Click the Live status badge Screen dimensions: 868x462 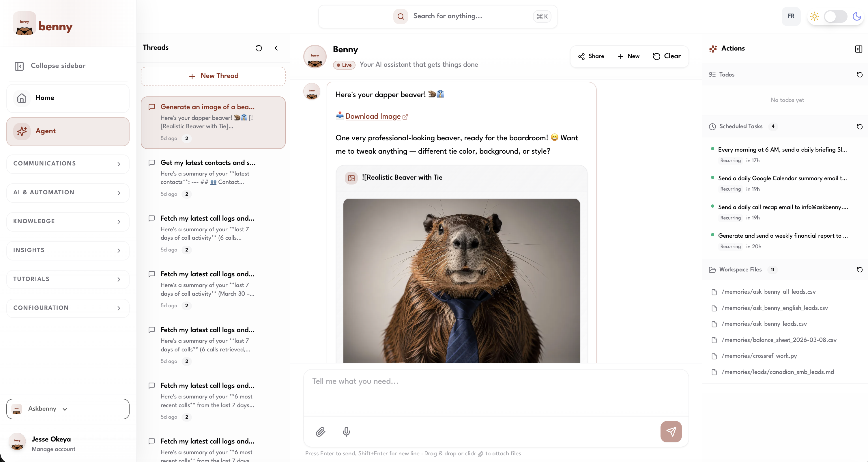(344, 65)
